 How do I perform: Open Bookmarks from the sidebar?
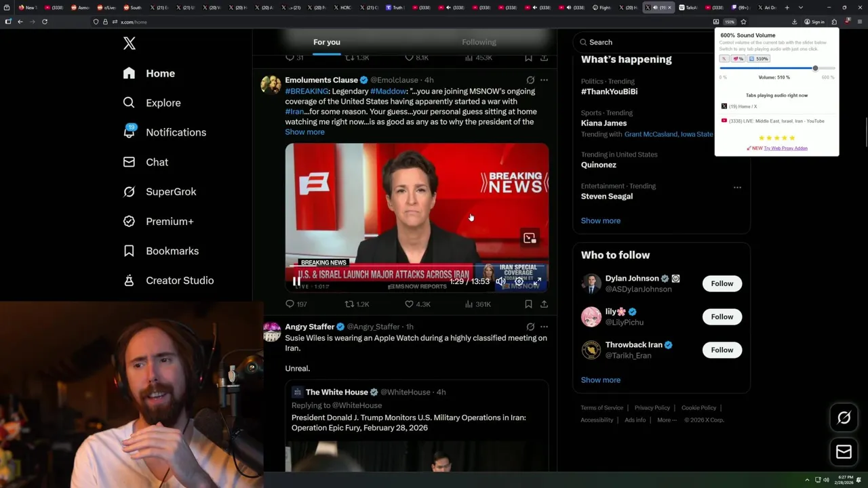coord(161,251)
